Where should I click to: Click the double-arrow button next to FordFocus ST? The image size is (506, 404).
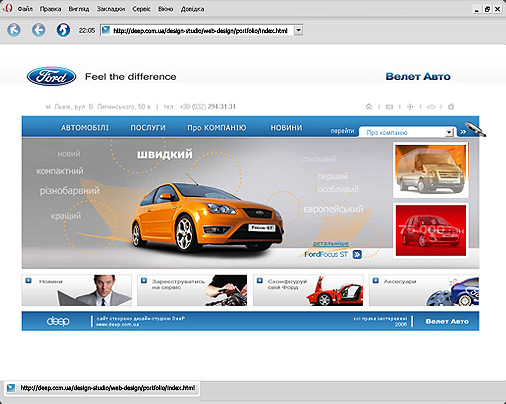[x=357, y=255]
